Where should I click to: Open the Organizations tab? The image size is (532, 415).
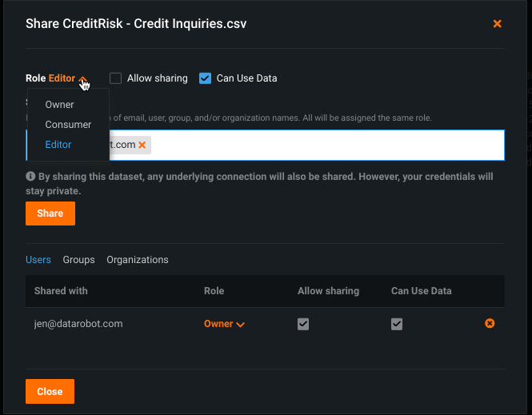coord(137,260)
